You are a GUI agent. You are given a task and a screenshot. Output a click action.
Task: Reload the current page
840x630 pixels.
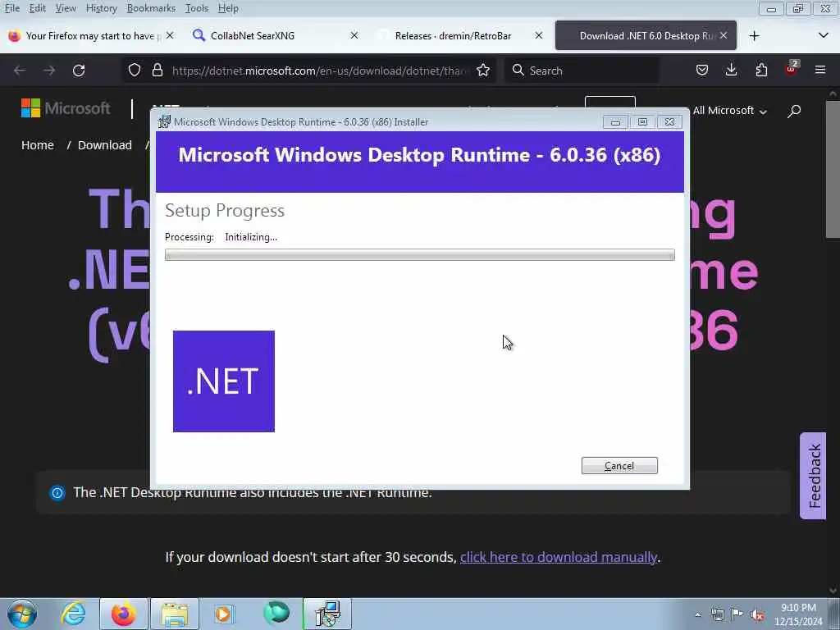point(79,71)
